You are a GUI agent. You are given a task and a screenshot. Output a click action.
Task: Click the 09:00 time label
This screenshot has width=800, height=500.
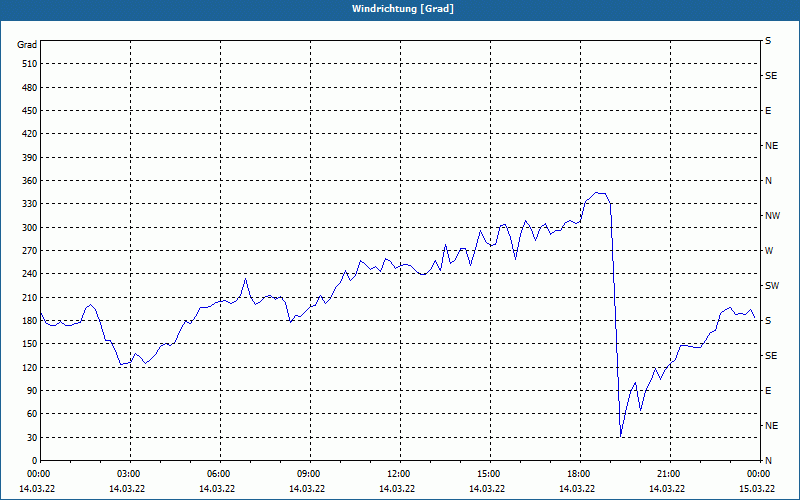(308, 474)
